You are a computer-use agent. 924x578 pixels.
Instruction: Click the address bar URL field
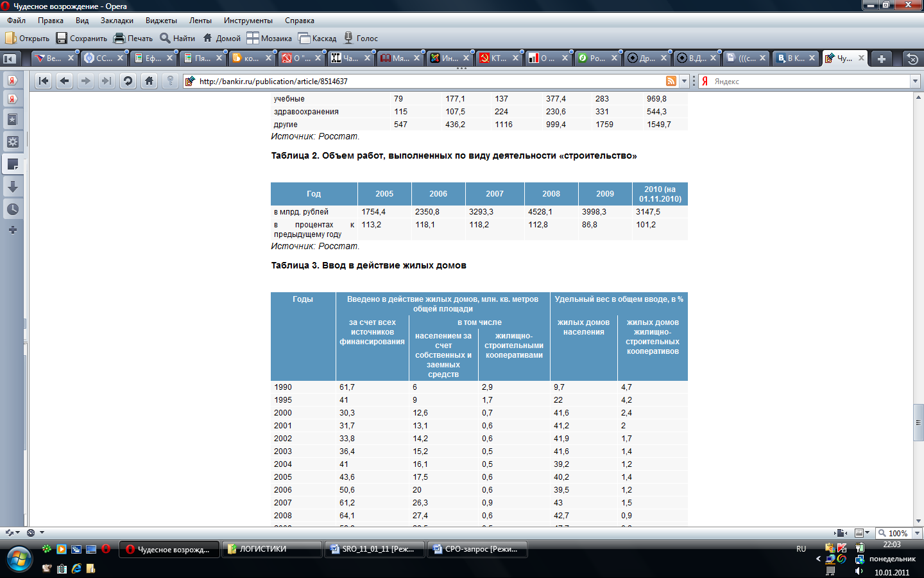point(430,81)
